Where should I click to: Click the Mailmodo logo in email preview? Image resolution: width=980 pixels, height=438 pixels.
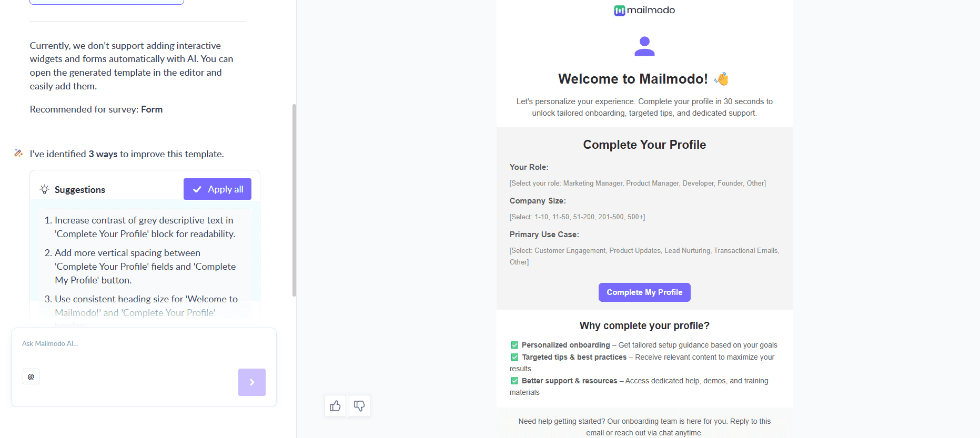coord(644,10)
